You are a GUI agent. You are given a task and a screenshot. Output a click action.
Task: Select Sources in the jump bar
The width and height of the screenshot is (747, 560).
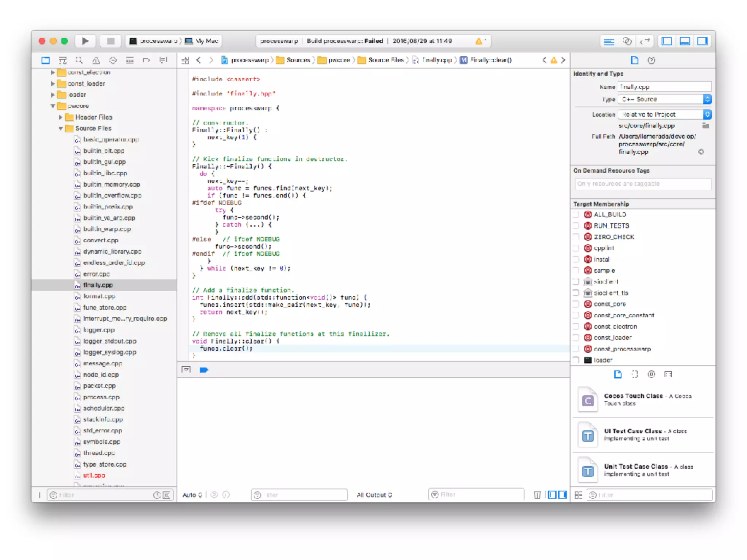(x=297, y=60)
